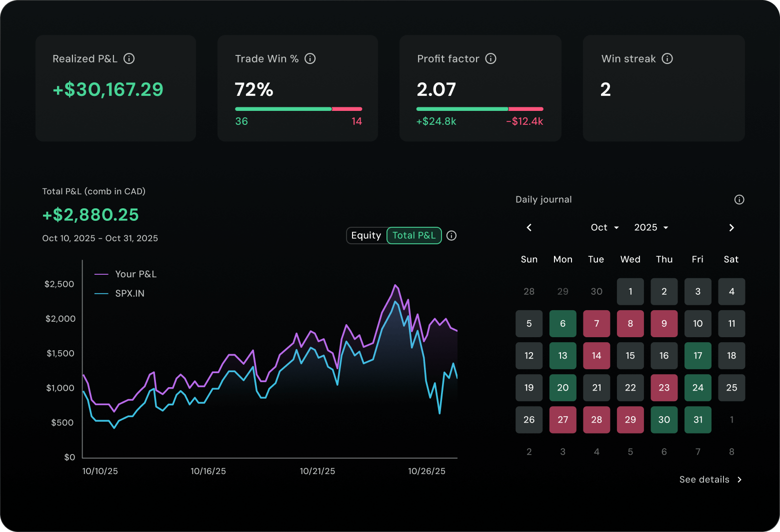Image resolution: width=780 pixels, height=532 pixels.
Task: Click the Trade Win % info icon
Action: 310,58
